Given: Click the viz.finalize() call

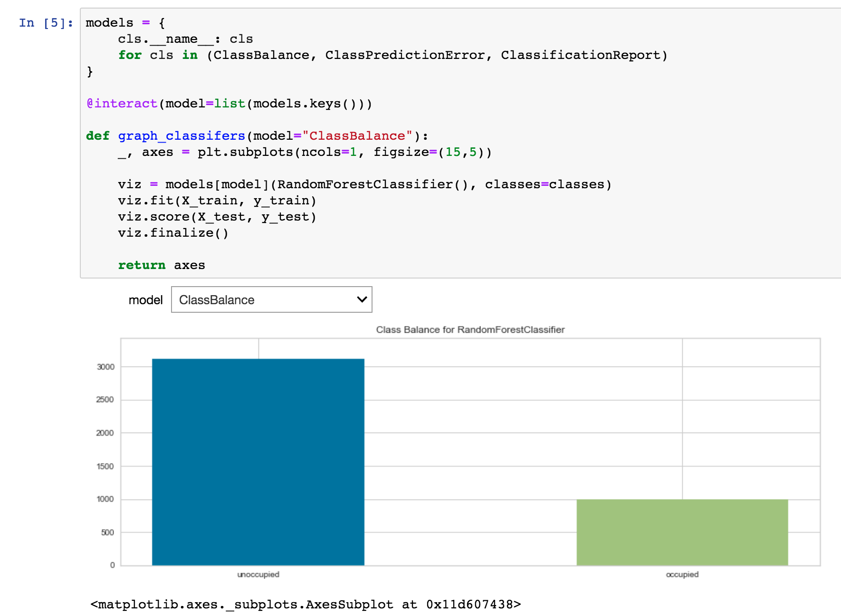Looking at the screenshot, I should pos(173,232).
